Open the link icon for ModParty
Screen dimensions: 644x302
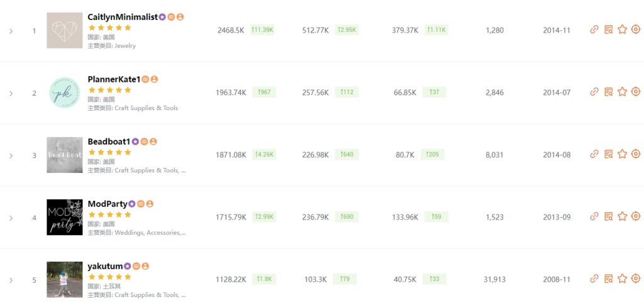pos(594,216)
